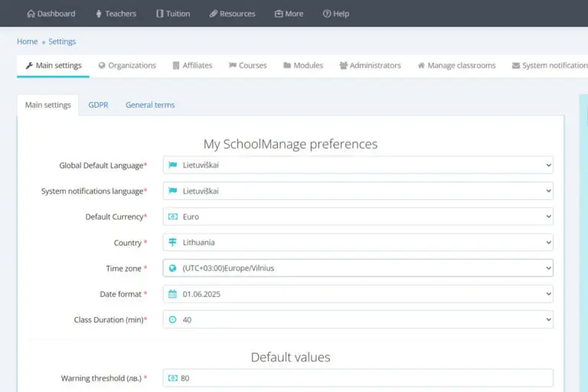Image resolution: width=588 pixels, height=392 pixels.
Task: Expand the Class Duration (min) dropdown
Action: 358,319
